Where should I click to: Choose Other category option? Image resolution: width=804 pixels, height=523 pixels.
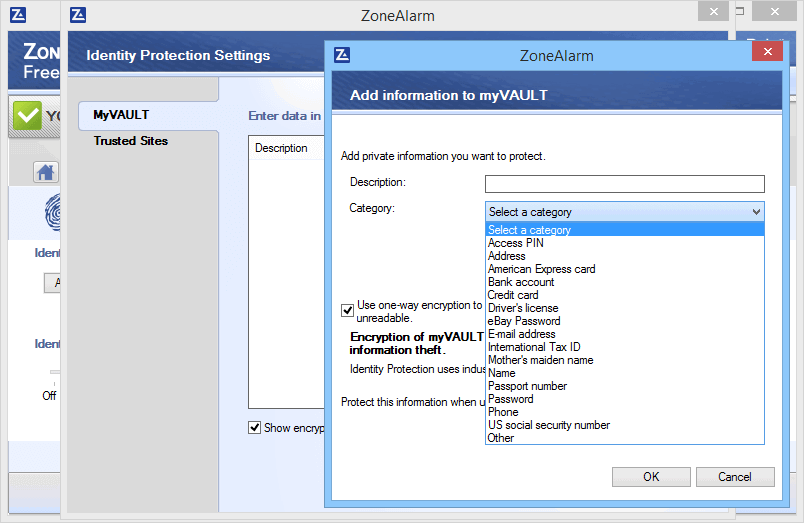(625, 438)
